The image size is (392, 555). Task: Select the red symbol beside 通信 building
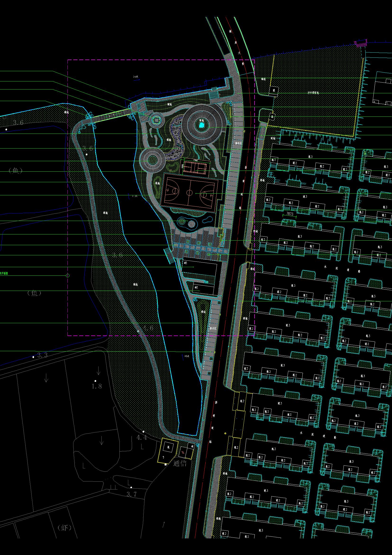pyautogui.click(x=183, y=453)
